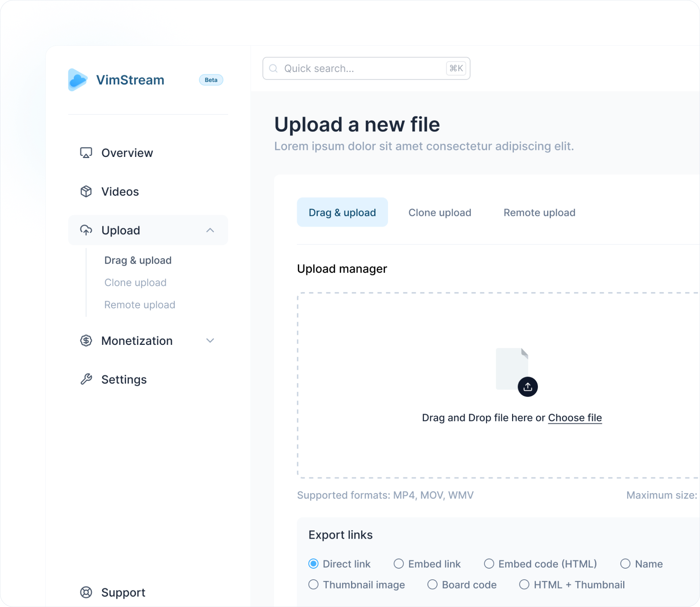Switch to the Remote upload tab

[x=539, y=213]
